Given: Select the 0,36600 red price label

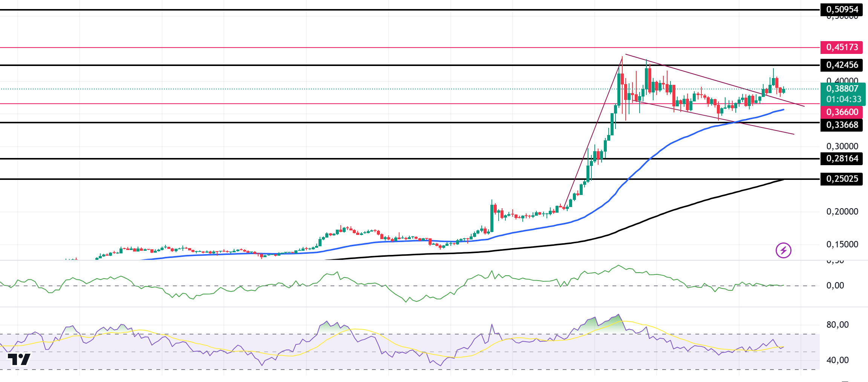Looking at the screenshot, I should click(842, 112).
